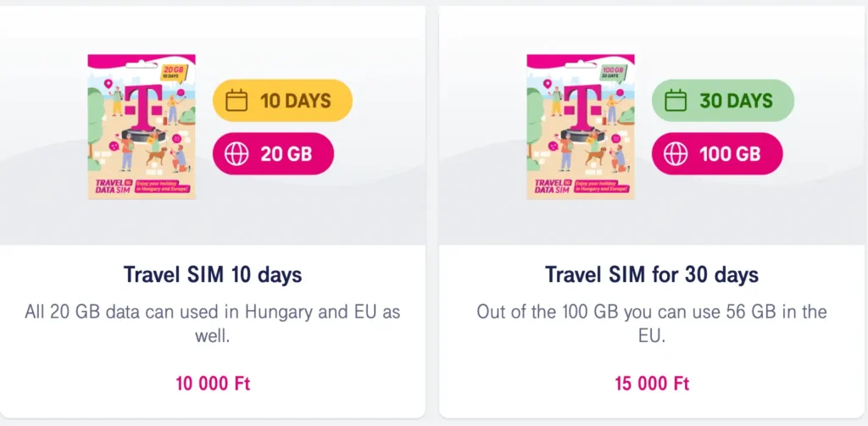Open the Travel SIM for 30 days title
The width and height of the screenshot is (868, 426).
(x=652, y=275)
